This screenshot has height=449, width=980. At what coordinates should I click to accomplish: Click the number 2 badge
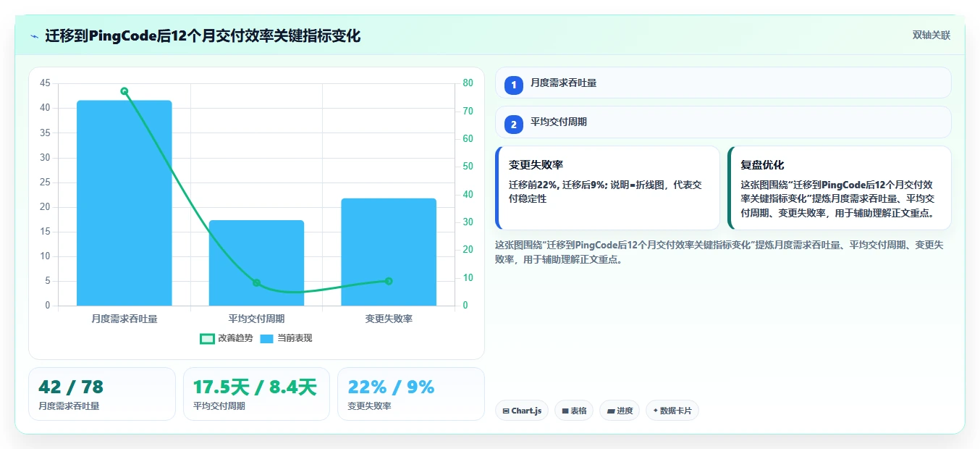[514, 125]
